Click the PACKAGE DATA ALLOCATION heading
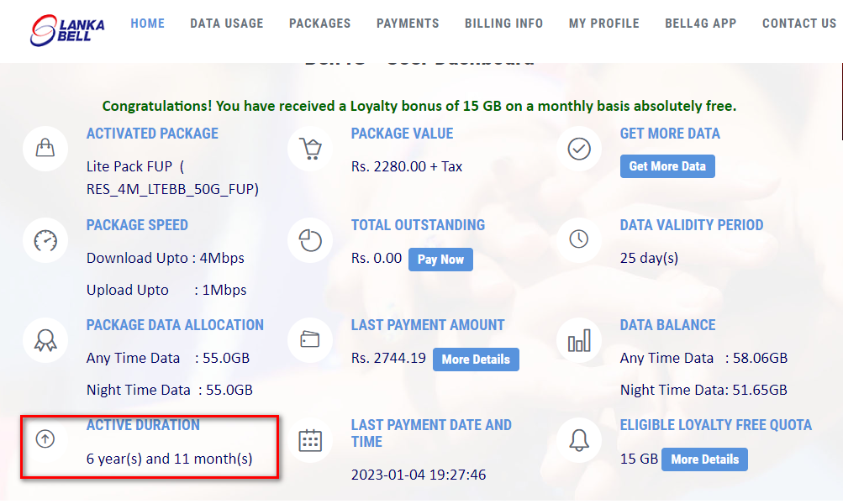Viewport: 843px width, 504px height. pos(176,325)
